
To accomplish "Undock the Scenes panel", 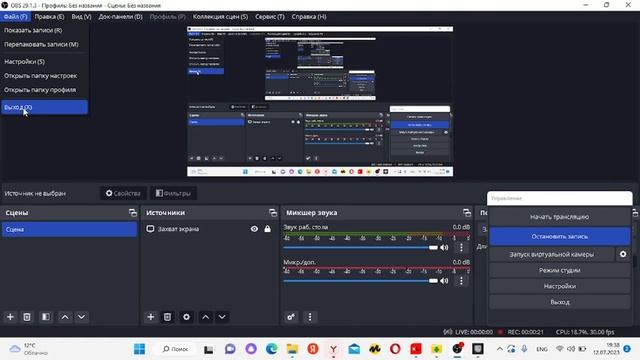I will pos(133,213).
